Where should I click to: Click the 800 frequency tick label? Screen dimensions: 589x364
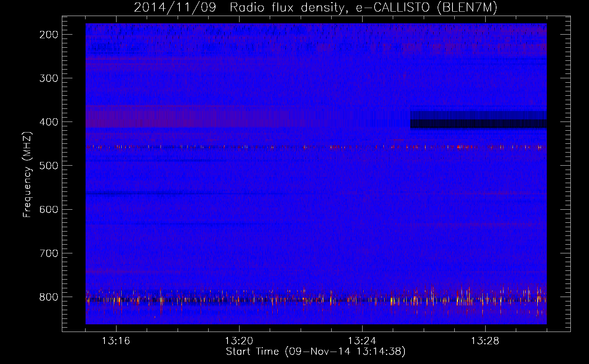49,297
